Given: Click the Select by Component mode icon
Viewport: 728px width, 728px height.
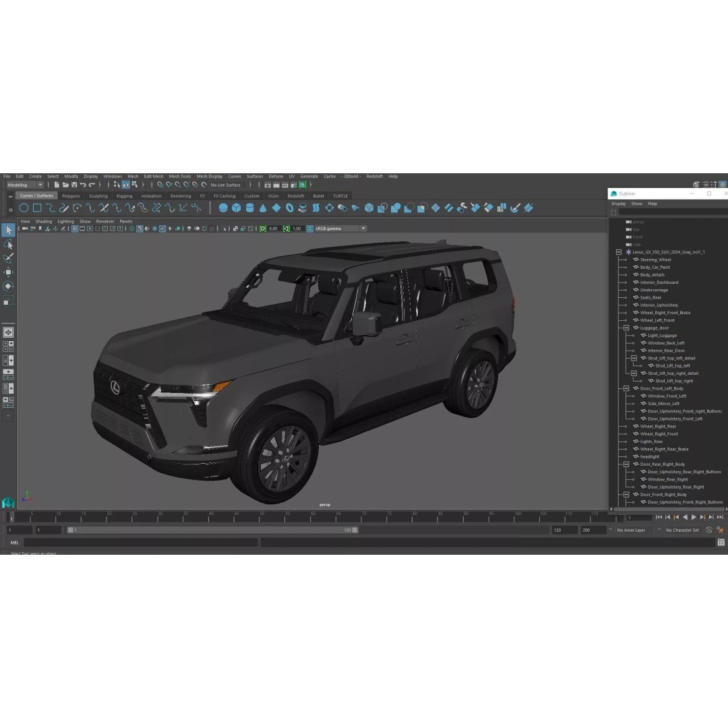Looking at the screenshot, I should point(135,185).
